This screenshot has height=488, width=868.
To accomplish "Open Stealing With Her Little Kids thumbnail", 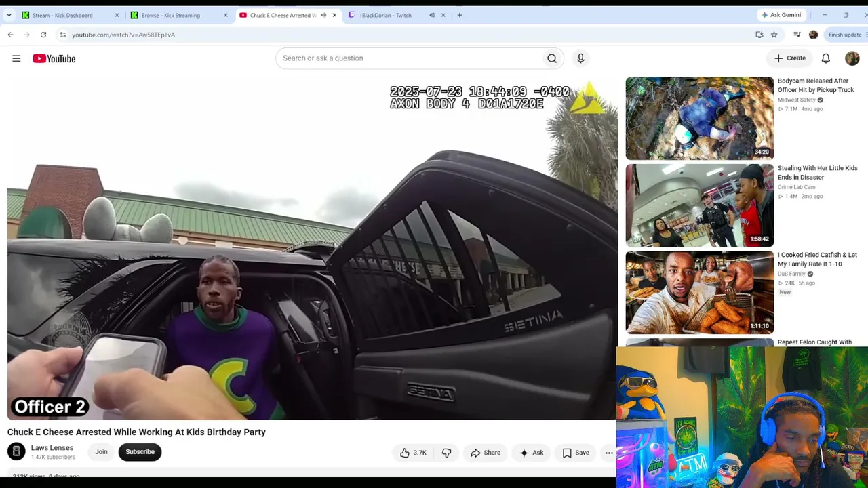I will [699, 205].
